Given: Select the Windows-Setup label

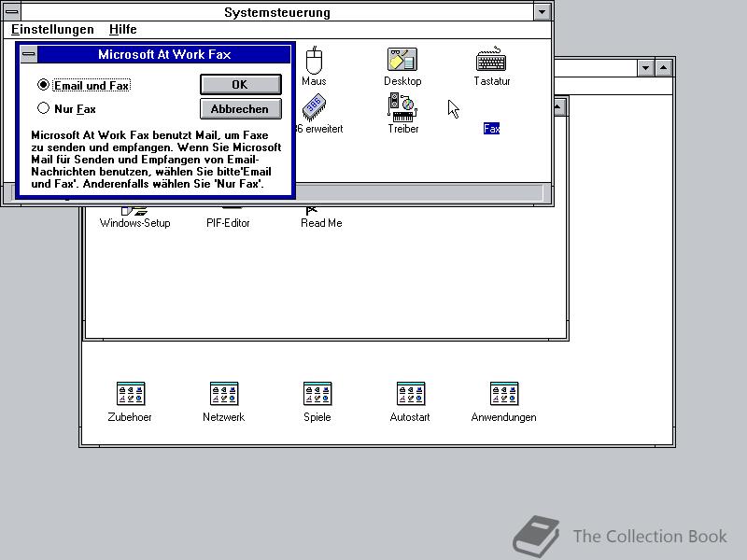Looking at the screenshot, I should click(x=134, y=223).
